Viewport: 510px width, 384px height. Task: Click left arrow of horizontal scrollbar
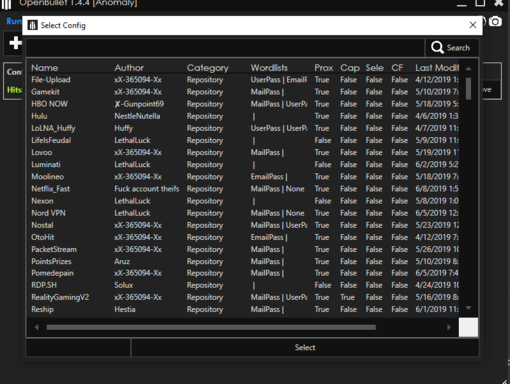(x=36, y=327)
